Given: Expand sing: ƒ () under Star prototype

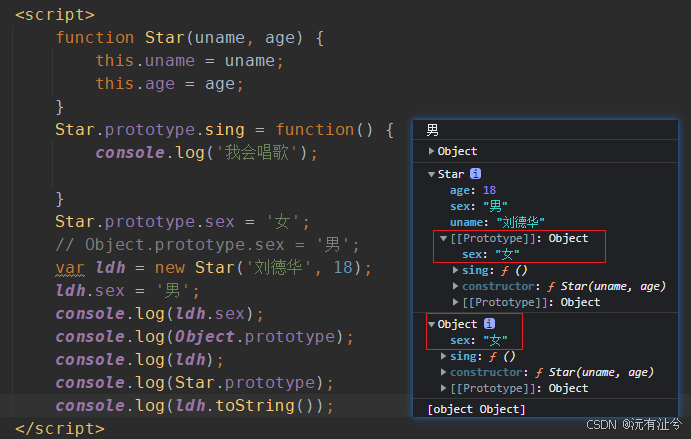Looking at the screenshot, I should [x=455, y=270].
